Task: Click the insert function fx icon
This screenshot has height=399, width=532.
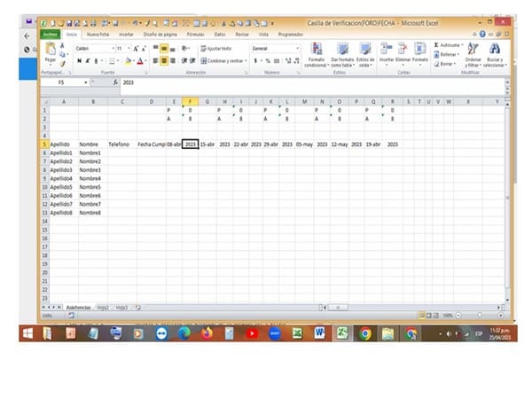Action: [115, 82]
